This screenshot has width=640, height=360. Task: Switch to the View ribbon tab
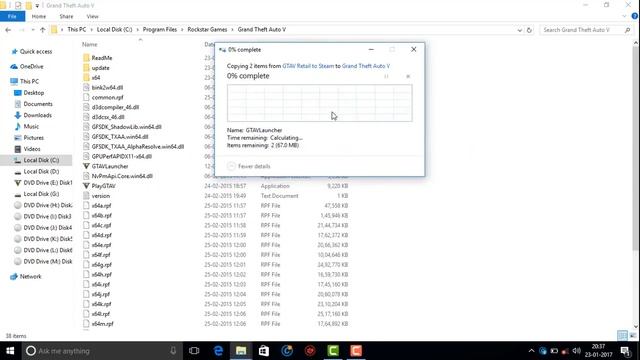(x=92, y=16)
